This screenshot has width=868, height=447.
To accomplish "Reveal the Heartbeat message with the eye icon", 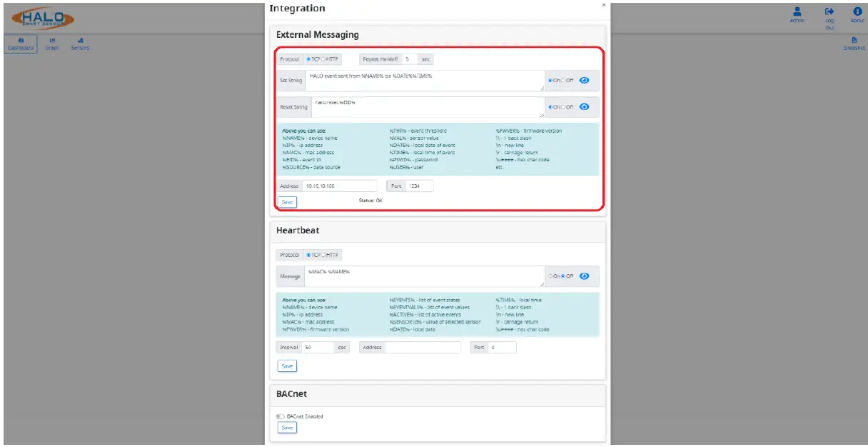I will point(584,276).
